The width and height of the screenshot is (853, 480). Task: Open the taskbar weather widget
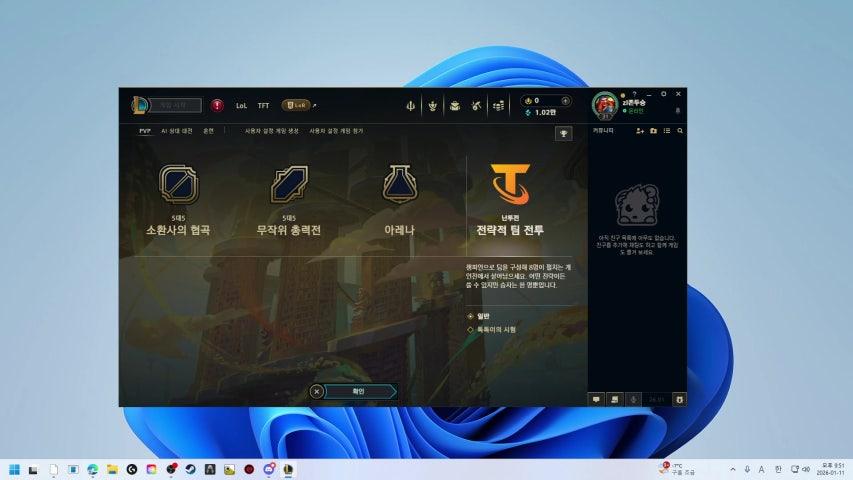[x=678, y=469]
